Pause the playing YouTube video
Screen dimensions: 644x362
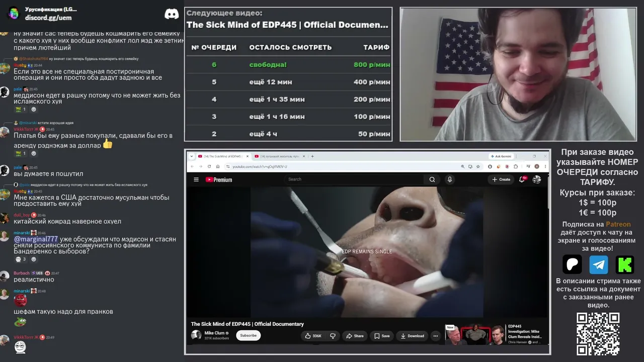(367, 252)
